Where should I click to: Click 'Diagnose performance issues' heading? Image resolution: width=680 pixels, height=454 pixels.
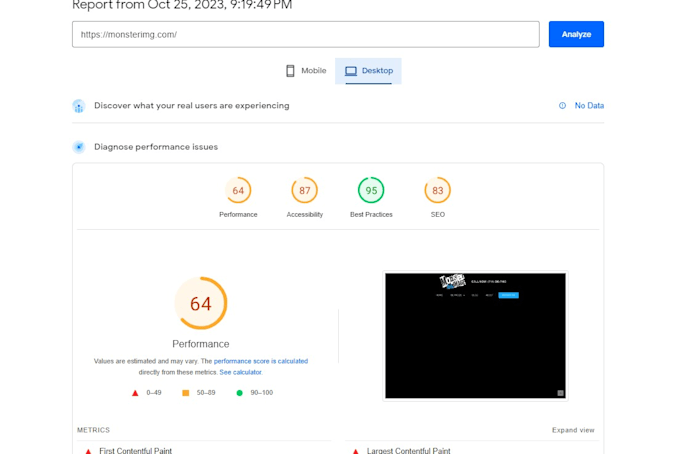156,147
